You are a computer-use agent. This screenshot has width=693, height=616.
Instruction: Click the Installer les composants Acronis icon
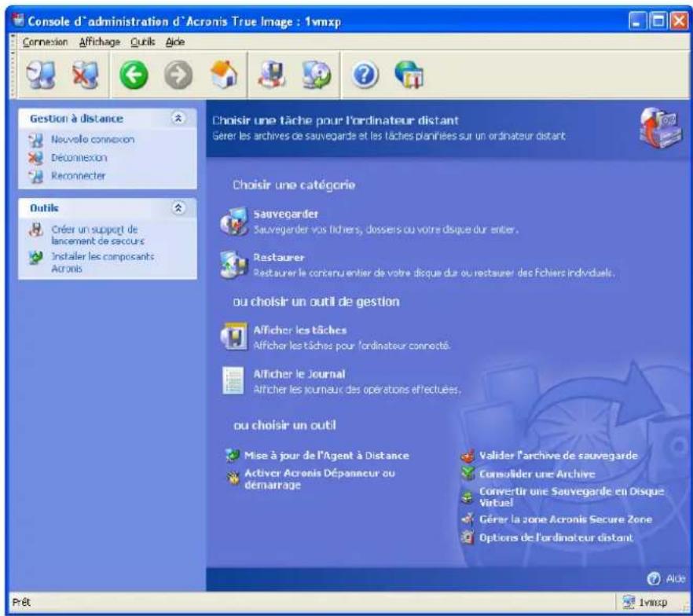pos(36,257)
